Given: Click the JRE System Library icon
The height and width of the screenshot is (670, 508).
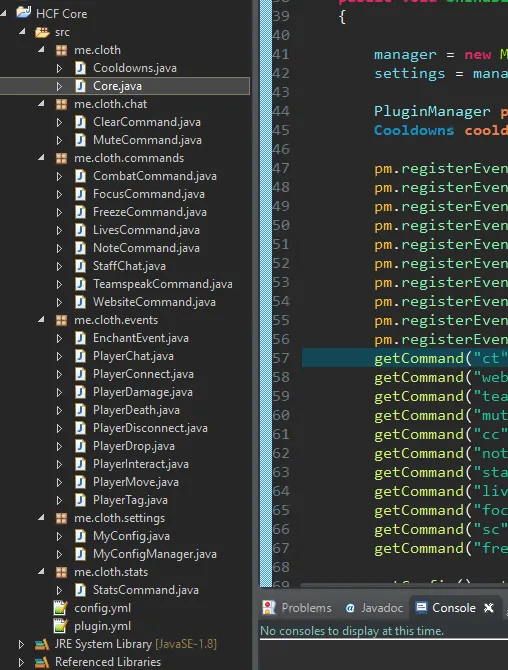Looking at the screenshot, I should pos(42,644).
